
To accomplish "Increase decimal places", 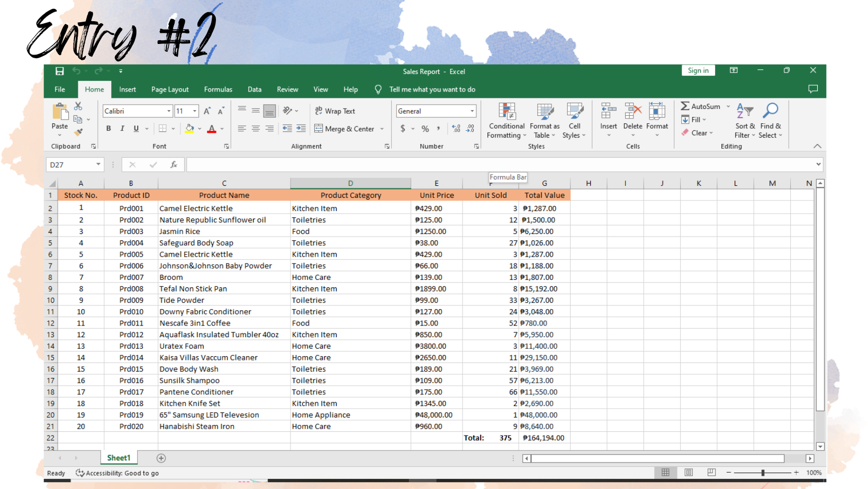I will (456, 129).
